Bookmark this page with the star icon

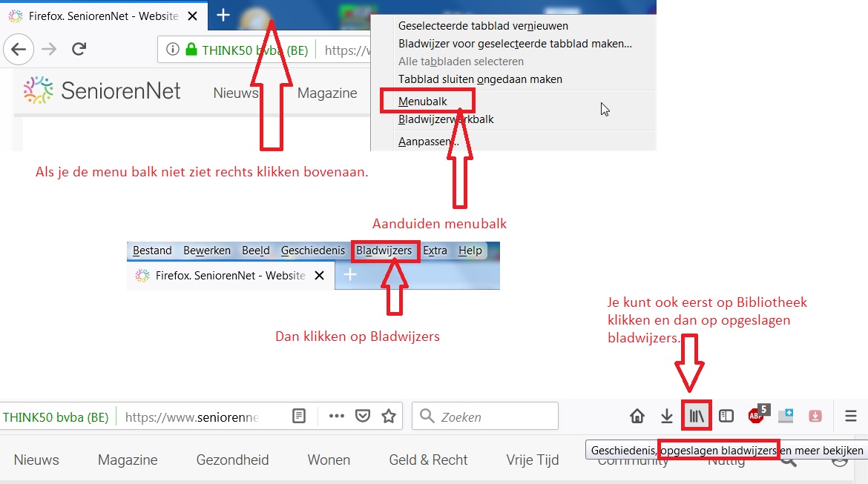[389, 416]
